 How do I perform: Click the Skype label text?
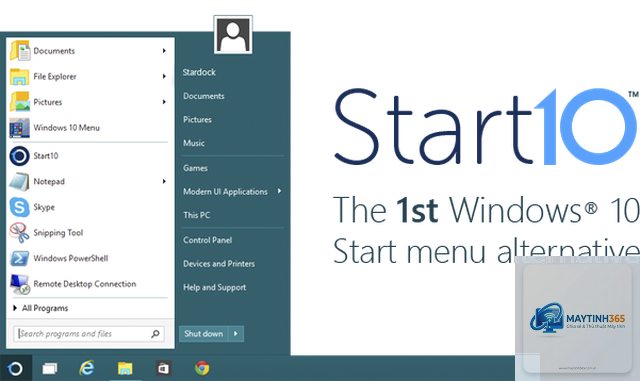point(44,207)
